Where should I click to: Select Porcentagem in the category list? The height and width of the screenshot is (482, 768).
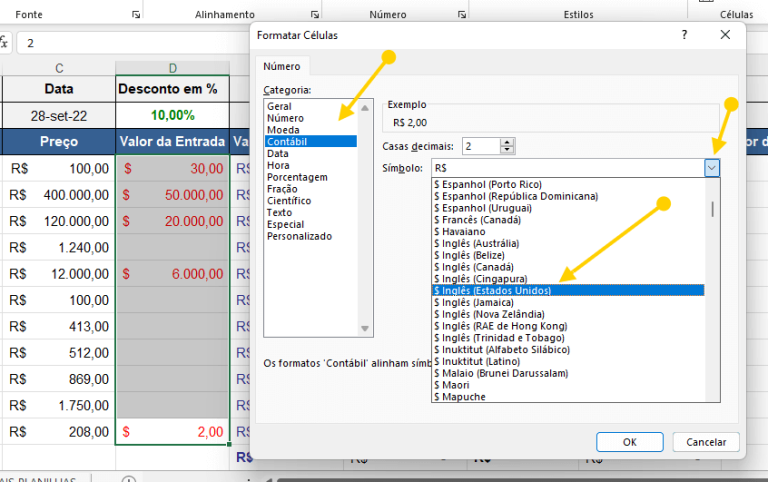point(296,177)
